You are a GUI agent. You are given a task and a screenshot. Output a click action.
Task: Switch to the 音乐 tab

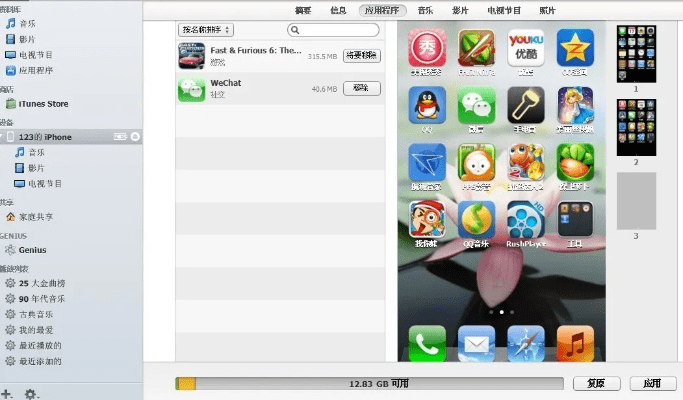pos(425,9)
